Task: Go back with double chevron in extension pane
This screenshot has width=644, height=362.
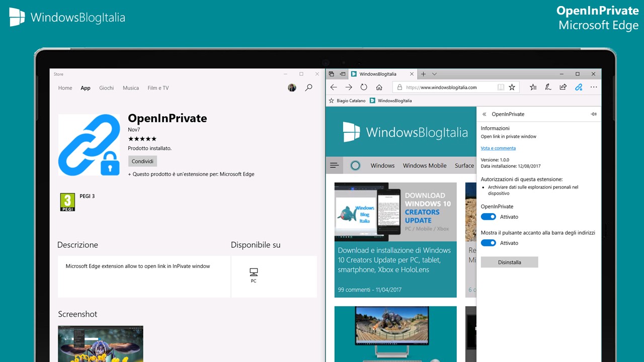Action: (x=484, y=114)
